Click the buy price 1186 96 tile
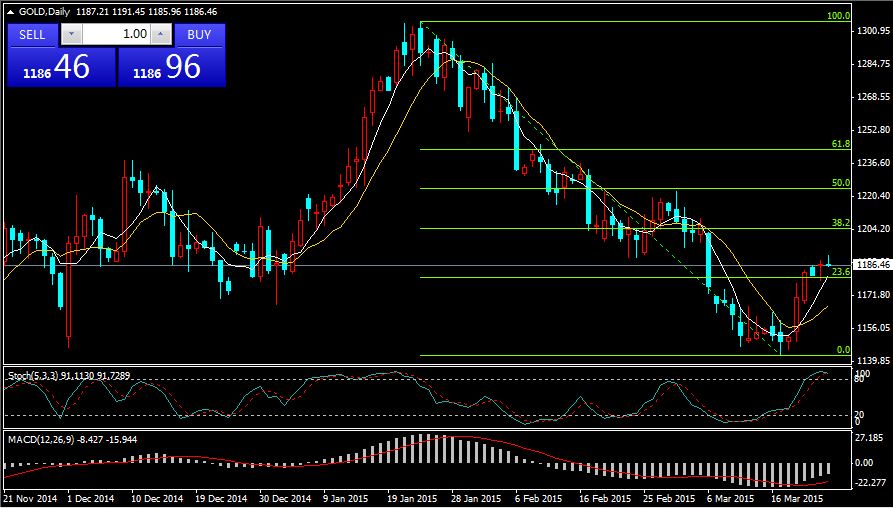Viewport: 893px width, 508px height. tap(171, 68)
